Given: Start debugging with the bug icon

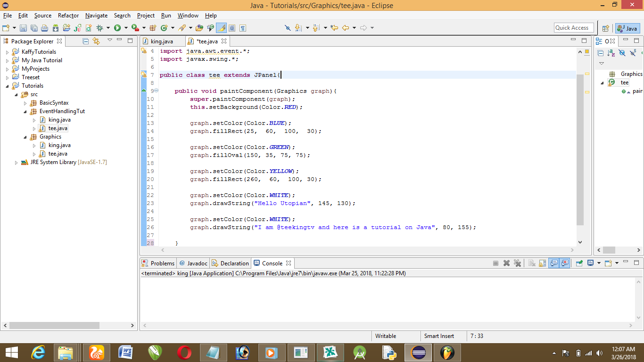Looking at the screenshot, I should click(99, 28).
